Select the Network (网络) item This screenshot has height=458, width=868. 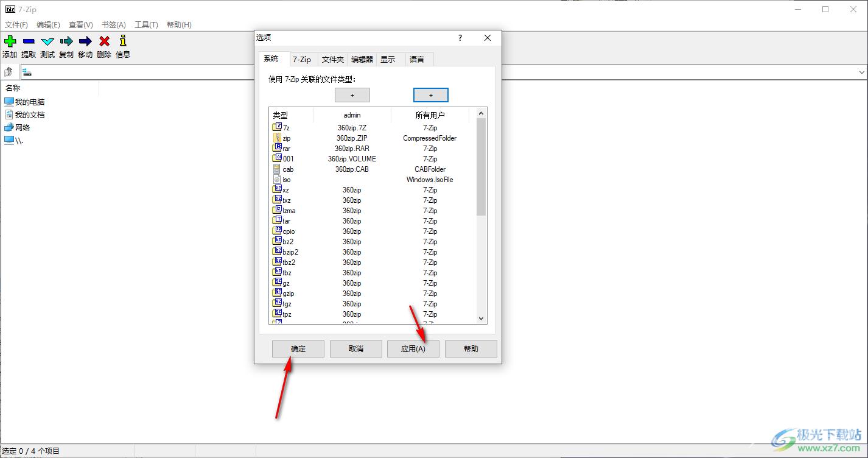coord(17,127)
